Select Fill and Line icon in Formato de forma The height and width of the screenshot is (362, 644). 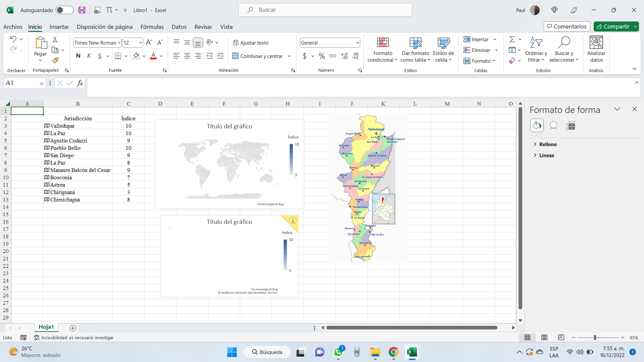[x=537, y=126]
